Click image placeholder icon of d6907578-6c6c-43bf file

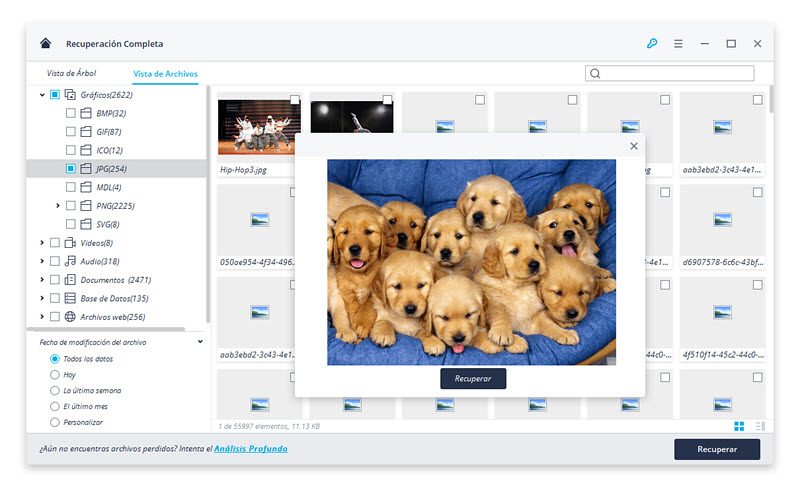[x=722, y=220]
